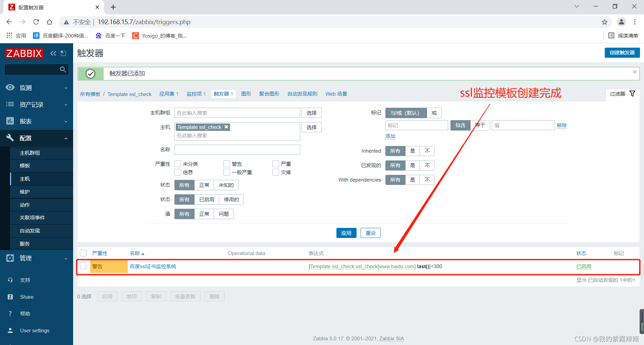The width and height of the screenshot is (644, 345).
Task: Go back with the browser back arrow
Action: coord(9,22)
